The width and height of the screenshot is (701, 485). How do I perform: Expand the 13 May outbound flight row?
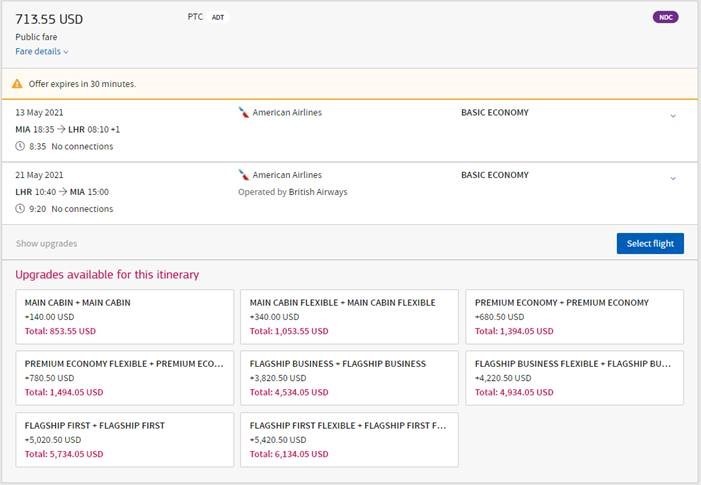pyautogui.click(x=672, y=116)
